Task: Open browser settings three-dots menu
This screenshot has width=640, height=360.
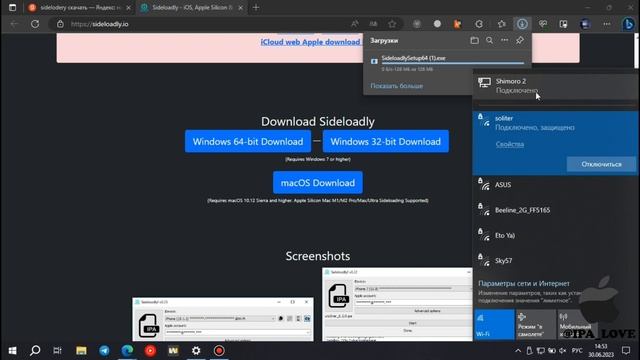Action: [x=607, y=24]
